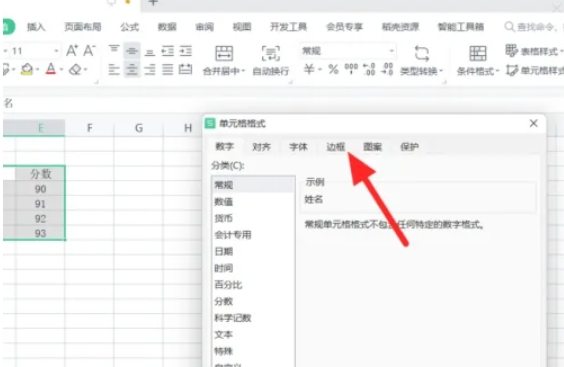564x367 pixels.
Task: Increase decimal places
Action: pos(369,69)
